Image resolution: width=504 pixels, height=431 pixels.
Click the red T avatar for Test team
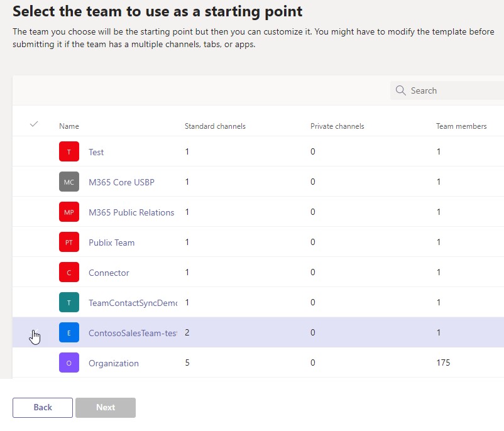69,152
